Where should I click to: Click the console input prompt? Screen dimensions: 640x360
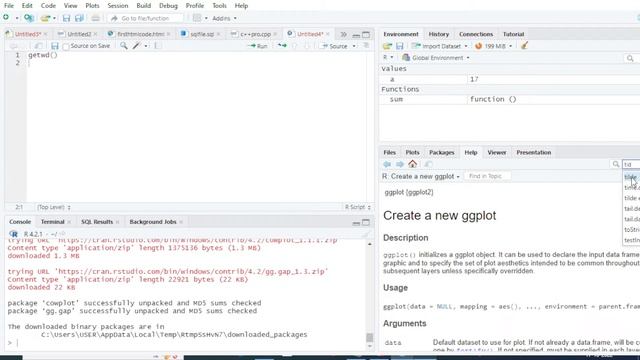pyautogui.click(x=186, y=343)
